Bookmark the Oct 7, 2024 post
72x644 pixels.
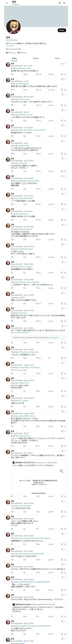(x=62, y=74)
